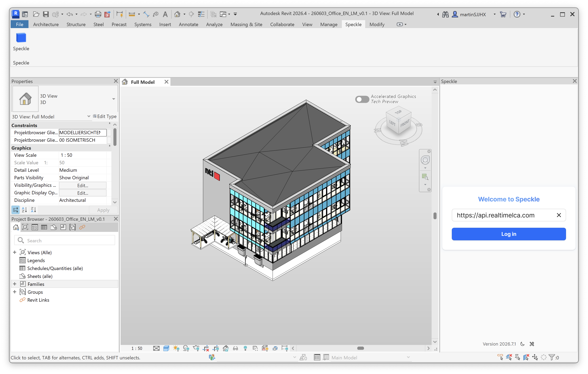
Task: Open Speckle settings wrench icon
Action: click(x=532, y=344)
